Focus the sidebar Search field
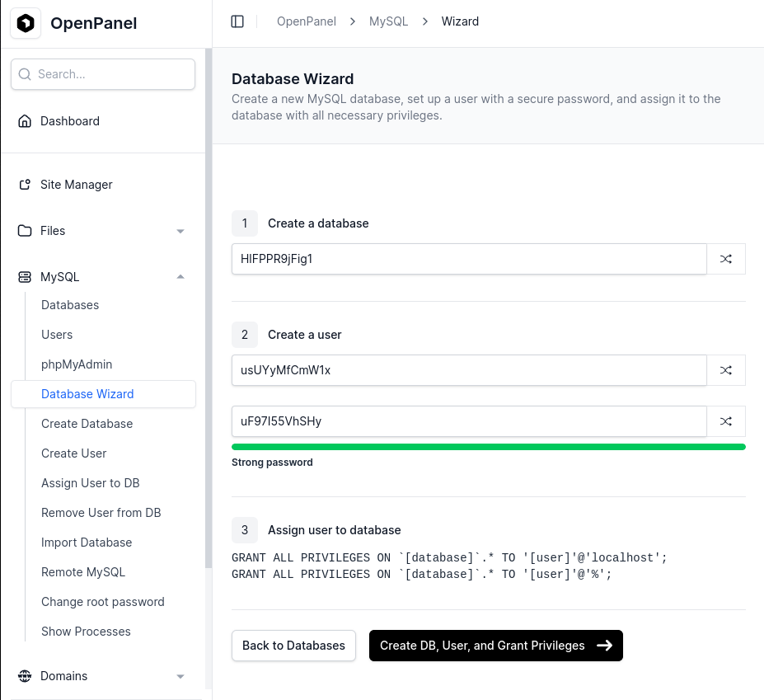This screenshot has width=764, height=700. point(103,74)
